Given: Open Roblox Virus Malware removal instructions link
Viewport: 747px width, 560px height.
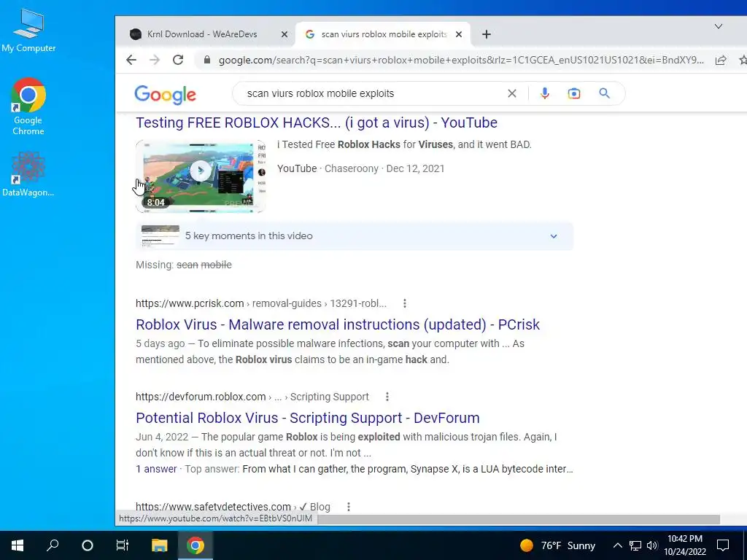Looking at the screenshot, I should click(338, 324).
